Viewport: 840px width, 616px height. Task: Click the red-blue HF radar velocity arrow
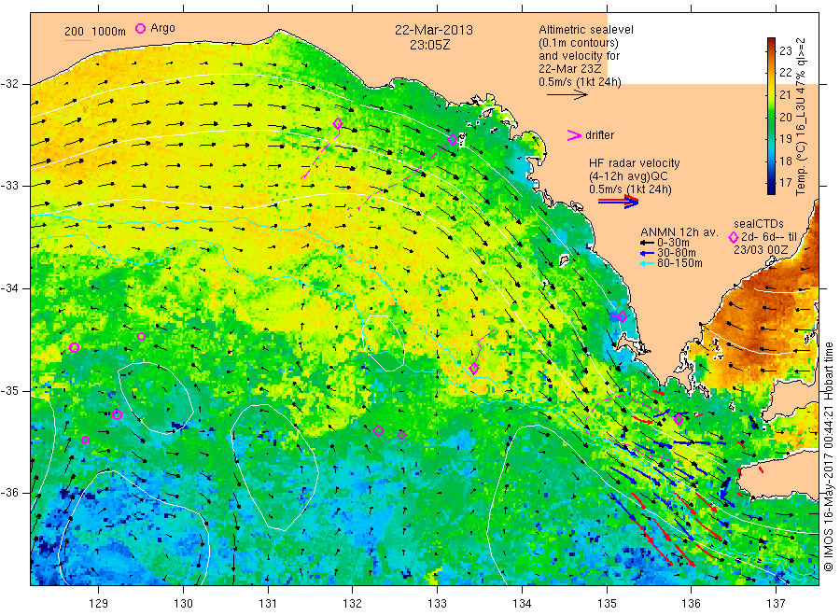[x=618, y=202]
